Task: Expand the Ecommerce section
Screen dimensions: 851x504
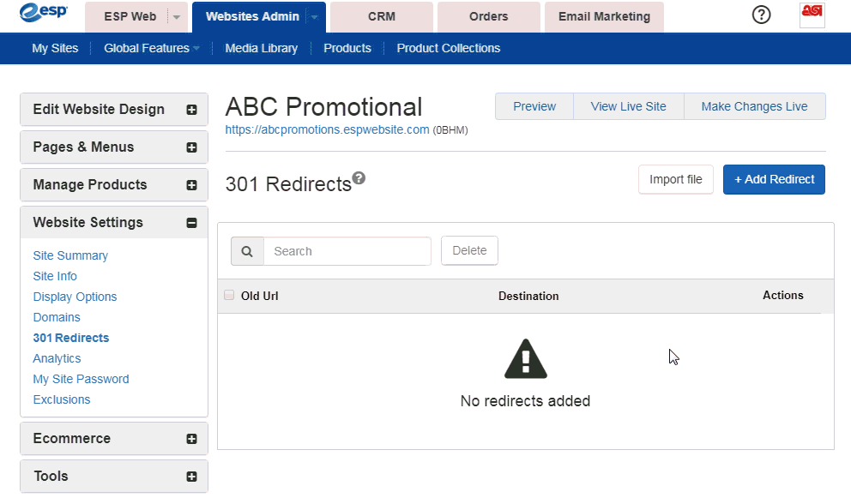Action: click(114, 438)
